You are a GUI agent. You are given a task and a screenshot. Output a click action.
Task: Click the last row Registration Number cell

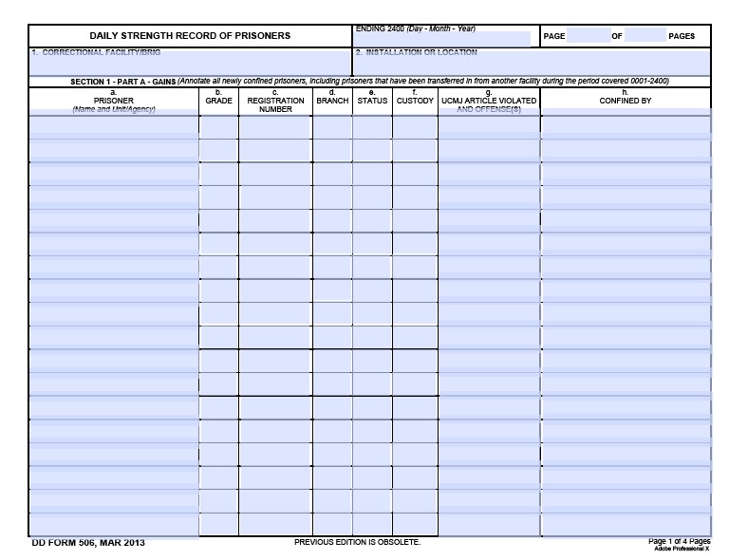pos(275,524)
